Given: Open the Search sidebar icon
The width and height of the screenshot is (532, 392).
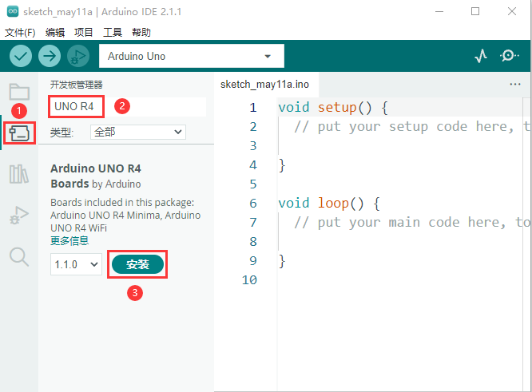Looking at the screenshot, I should point(19,257).
